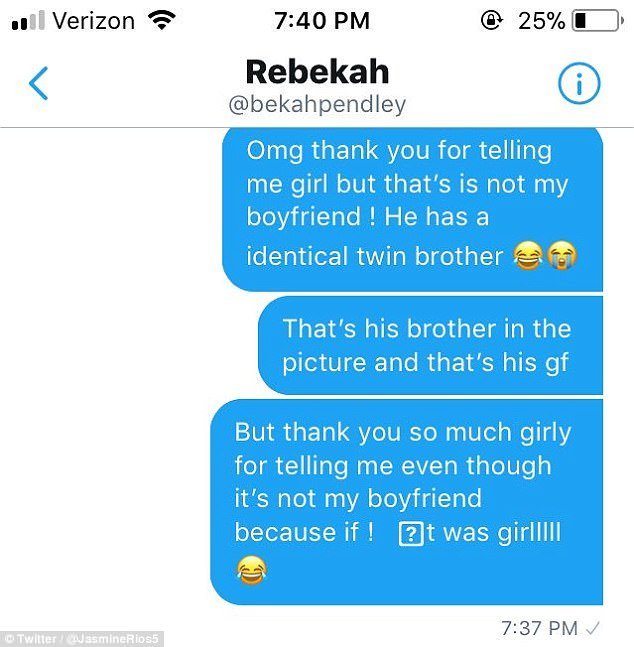This screenshot has width=634, height=647.
Task: Tap the Verizon carrier label
Action: click(94, 21)
